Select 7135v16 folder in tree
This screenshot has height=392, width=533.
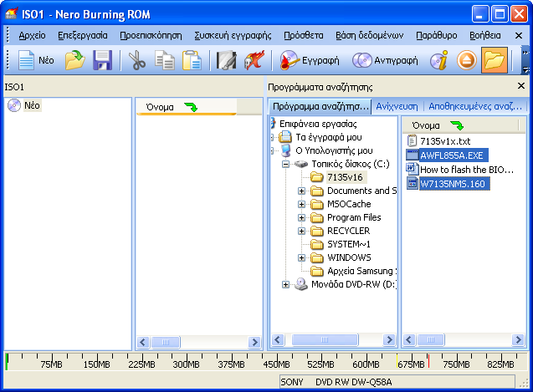pos(345,177)
